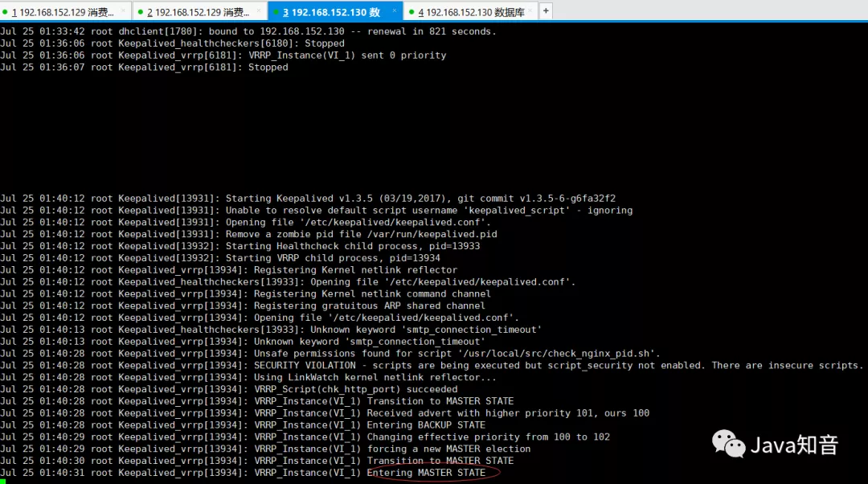The width and height of the screenshot is (868, 484).
Task: Add a new session tab with plus button
Action: [x=545, y=10]
